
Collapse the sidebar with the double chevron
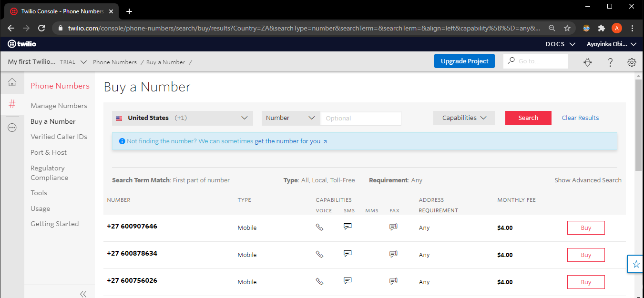coord(83,294)
